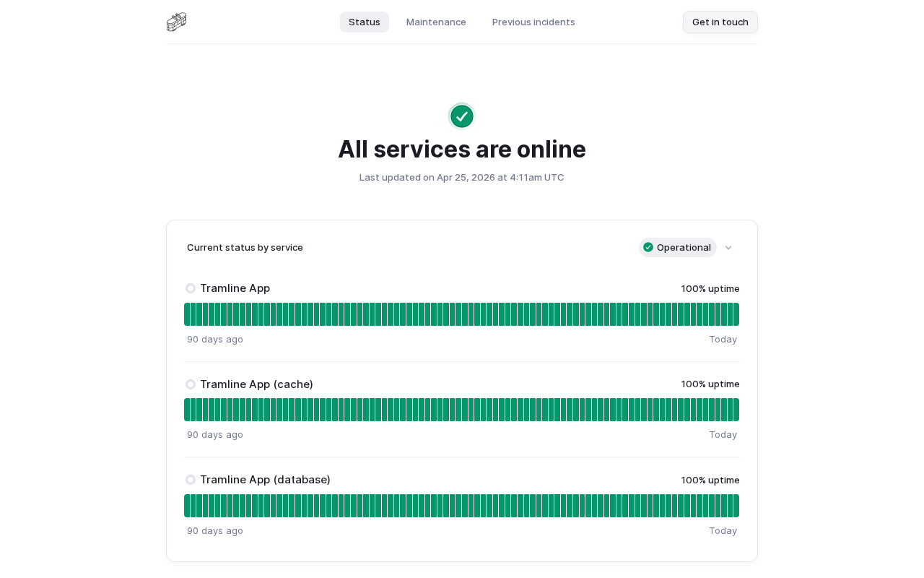Viewport: 924px width, 578px height.
Task: Click the circle icon beside Tramline App (cache)
Action: click(191, 384)
